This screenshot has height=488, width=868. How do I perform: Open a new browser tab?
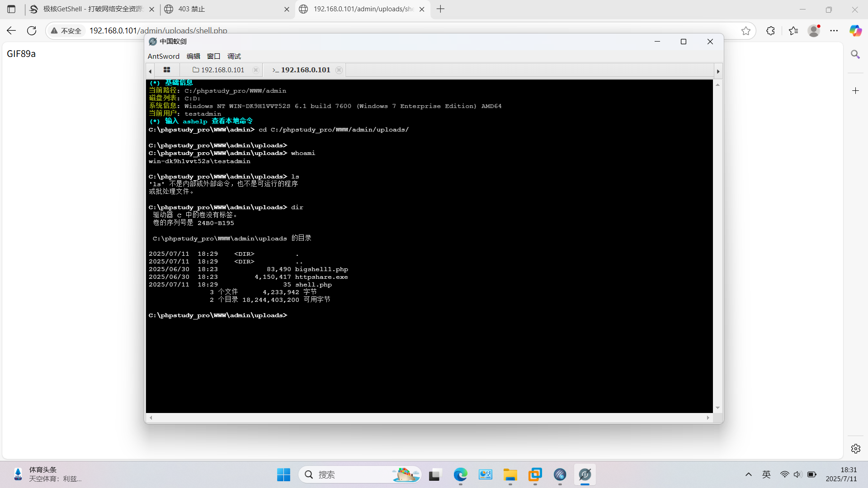[x=441, y=9]
